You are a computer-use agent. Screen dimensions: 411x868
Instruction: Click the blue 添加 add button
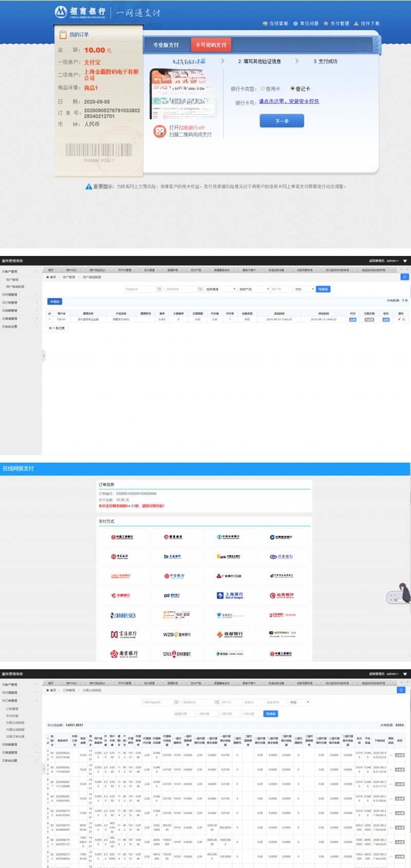pyautogui.click(x=54, y=301)
